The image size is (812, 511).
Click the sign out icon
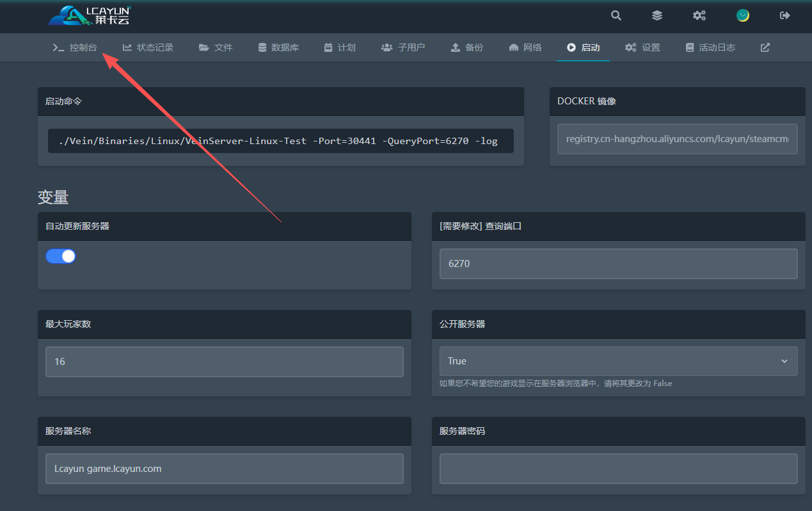tap(784, 15)
